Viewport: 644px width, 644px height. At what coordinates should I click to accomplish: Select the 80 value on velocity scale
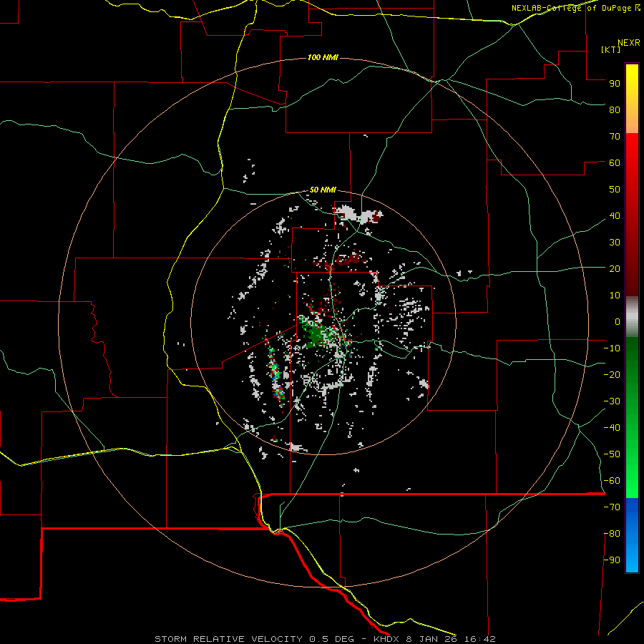pyautogui.click(x=615, y=109)
